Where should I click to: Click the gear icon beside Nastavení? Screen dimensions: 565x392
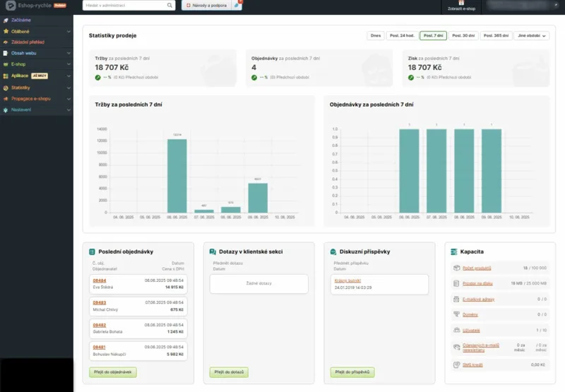(6, 110)
